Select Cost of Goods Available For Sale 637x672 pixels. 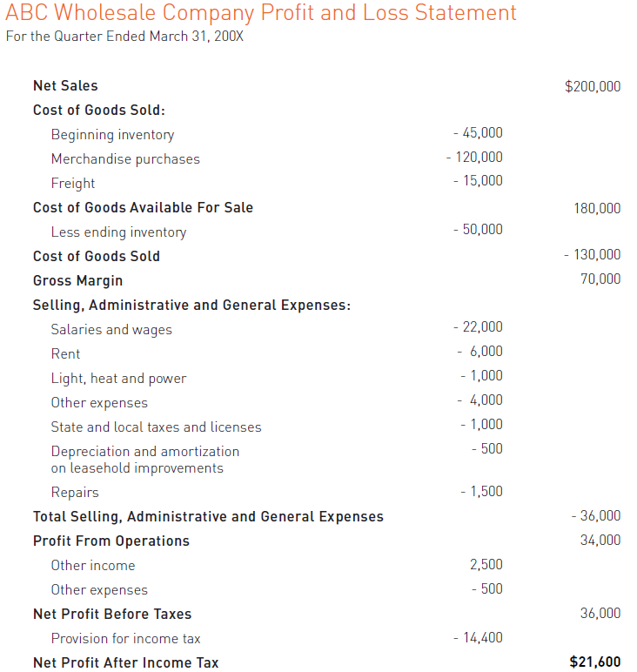pos(143,207)
